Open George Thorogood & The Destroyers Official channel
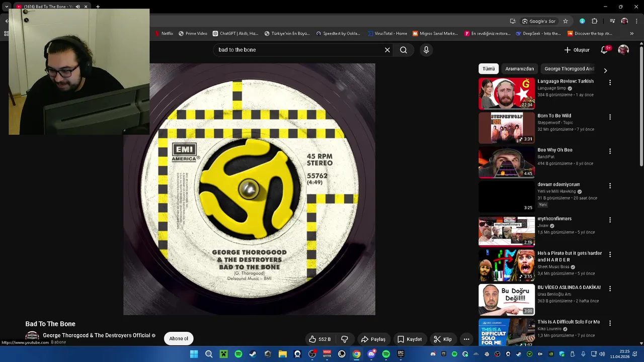 [x=96, y=335]
